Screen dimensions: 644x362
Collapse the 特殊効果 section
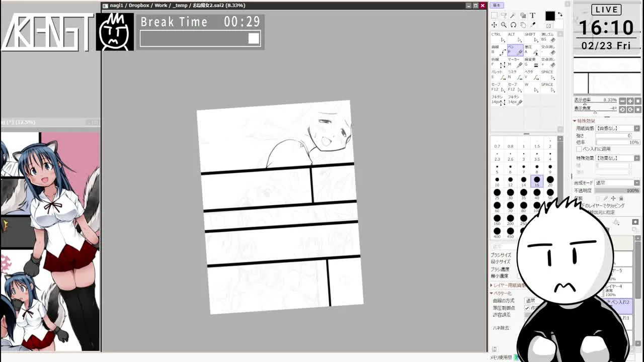pyautogui.click(x=575, y=121)
